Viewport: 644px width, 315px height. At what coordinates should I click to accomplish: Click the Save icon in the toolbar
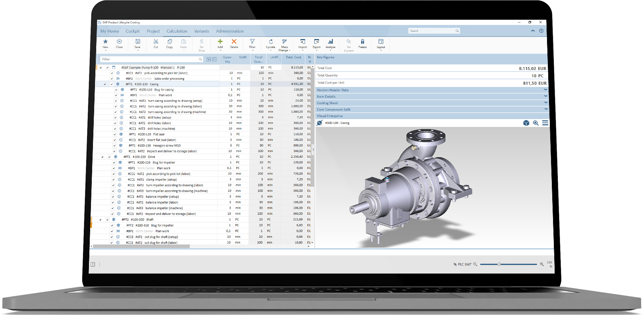click(x=137, y=42)
